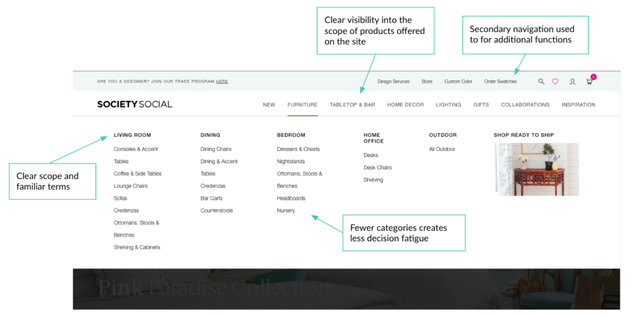
Task: Select the GIFTS menu item
Action: pyautogui.click(x=481, y=105)
